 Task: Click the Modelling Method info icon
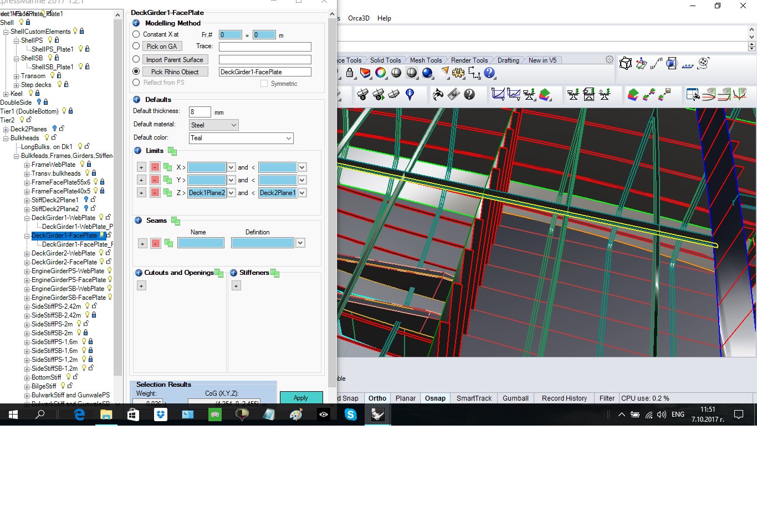(x=136, y=23)
